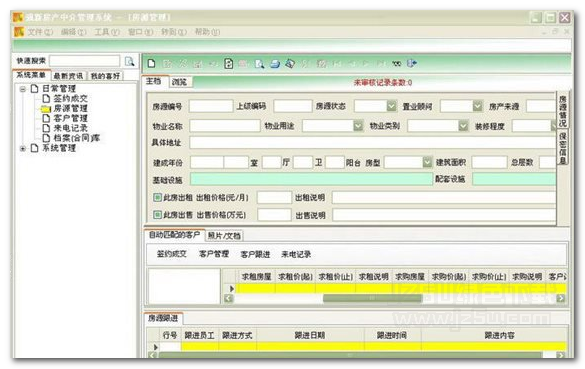This screenshot has width=585, height=369.
Task: Click the page icon beside 来电记录 in tree
Action: 46,128
